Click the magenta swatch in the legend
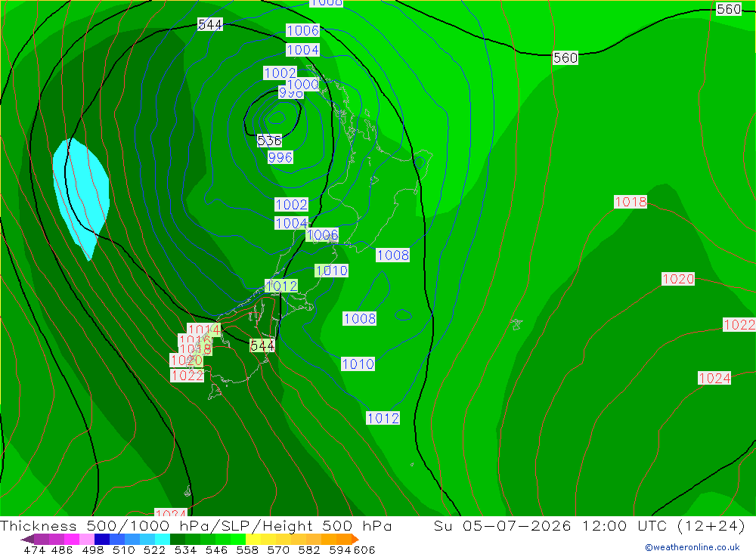Viewport: 756px width, 554px height. pos(72,539)
